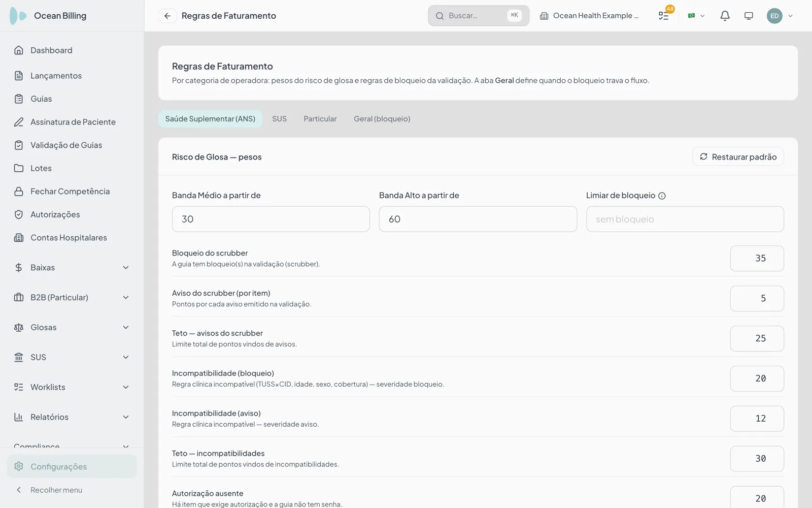Click the B2B (Particular) briefcase icon

coord(19,298)
